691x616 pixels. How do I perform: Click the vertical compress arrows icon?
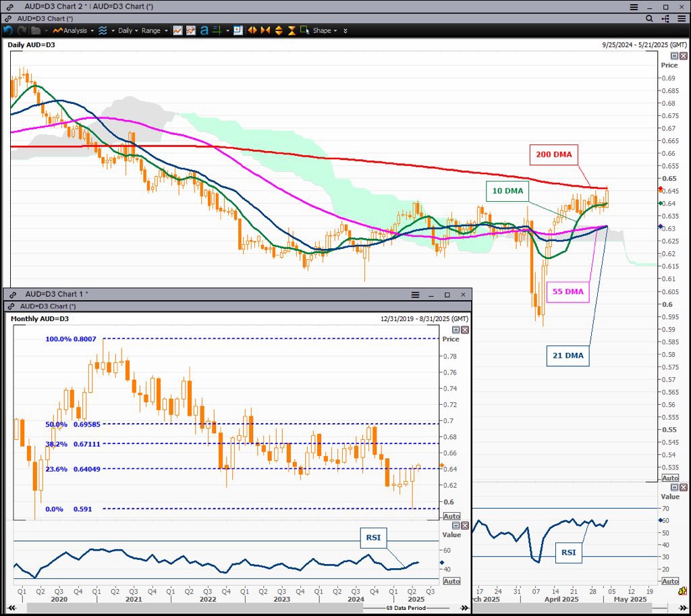tap(292, 30)
